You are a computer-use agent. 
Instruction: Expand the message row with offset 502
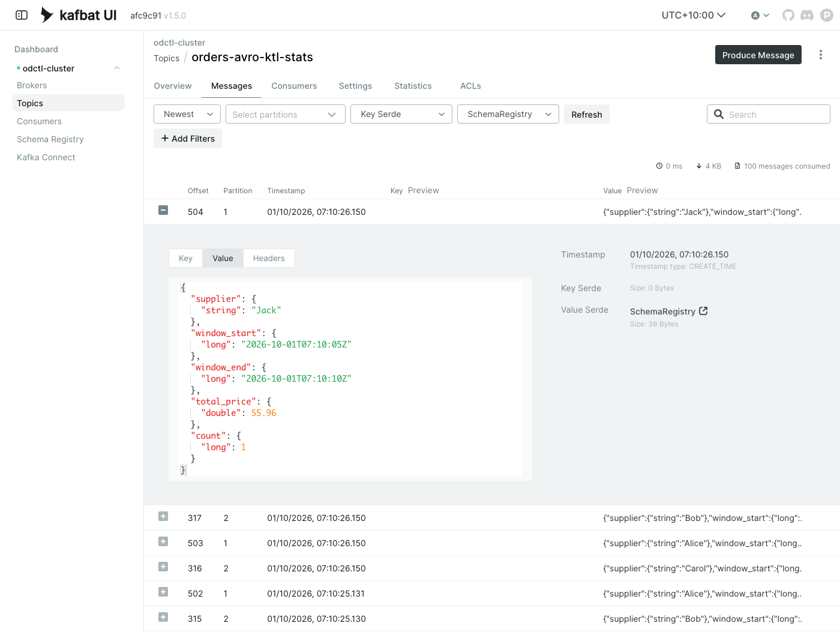coord(163,592)
